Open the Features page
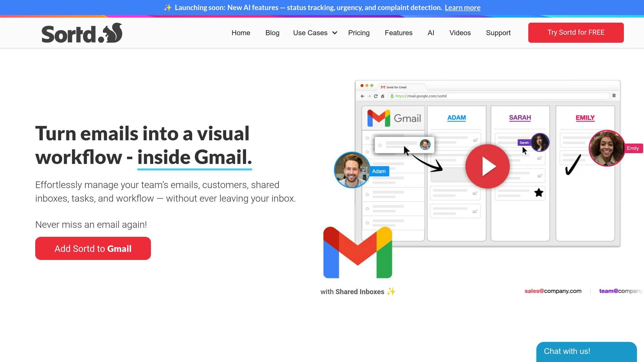Viewport: 644px width, 362px height. pyautogui.click(x=398, y=33)
